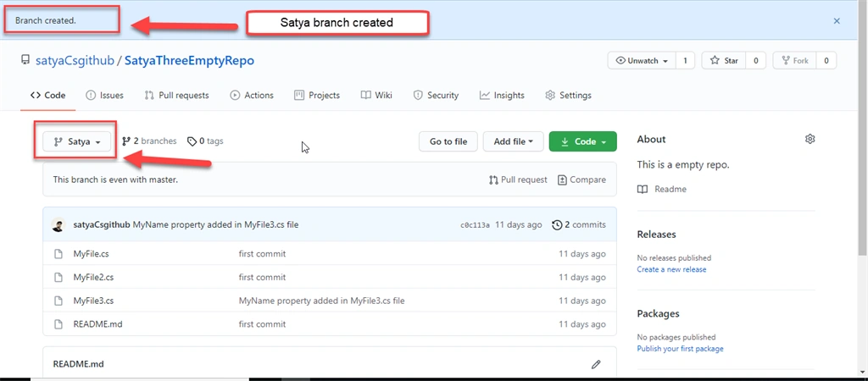Click the file icon beside MyFile3.cs
This screenshot has height=381, width=868.
(x=58, y=301)
